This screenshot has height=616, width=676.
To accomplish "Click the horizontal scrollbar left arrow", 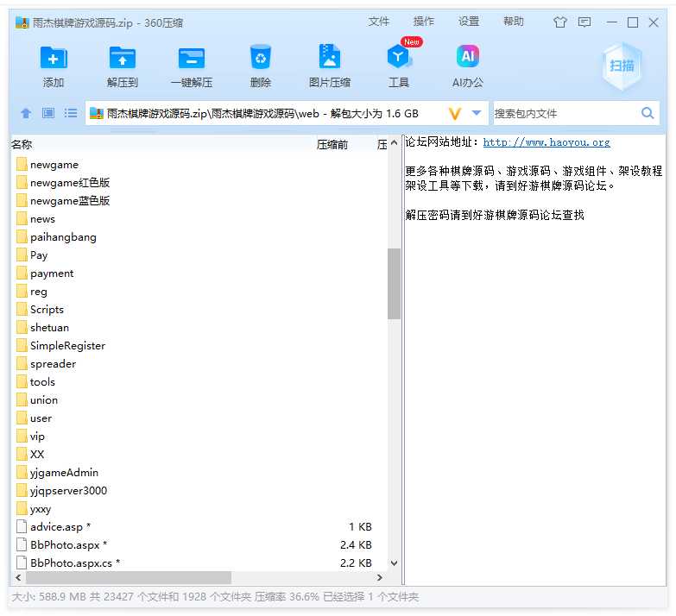I will 18,578.
